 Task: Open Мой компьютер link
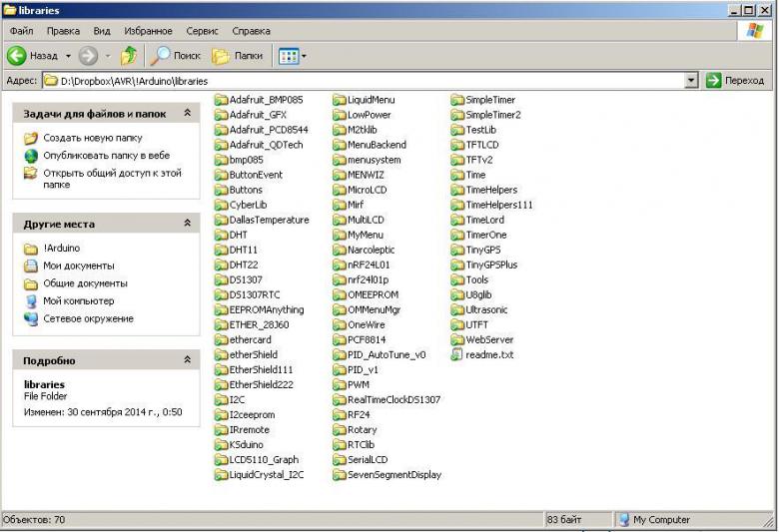(x=79, y=301)
